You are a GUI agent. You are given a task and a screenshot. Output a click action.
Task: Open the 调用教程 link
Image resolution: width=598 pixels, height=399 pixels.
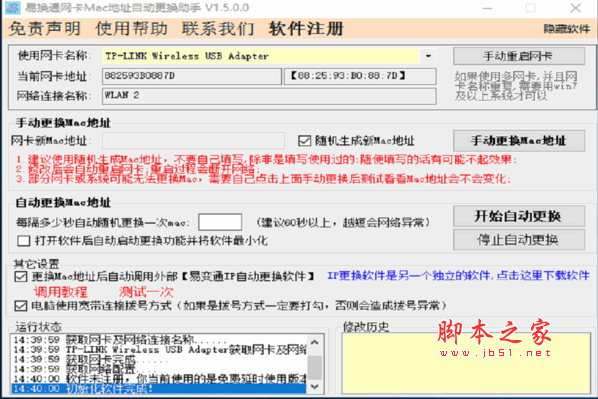[61, 292]
